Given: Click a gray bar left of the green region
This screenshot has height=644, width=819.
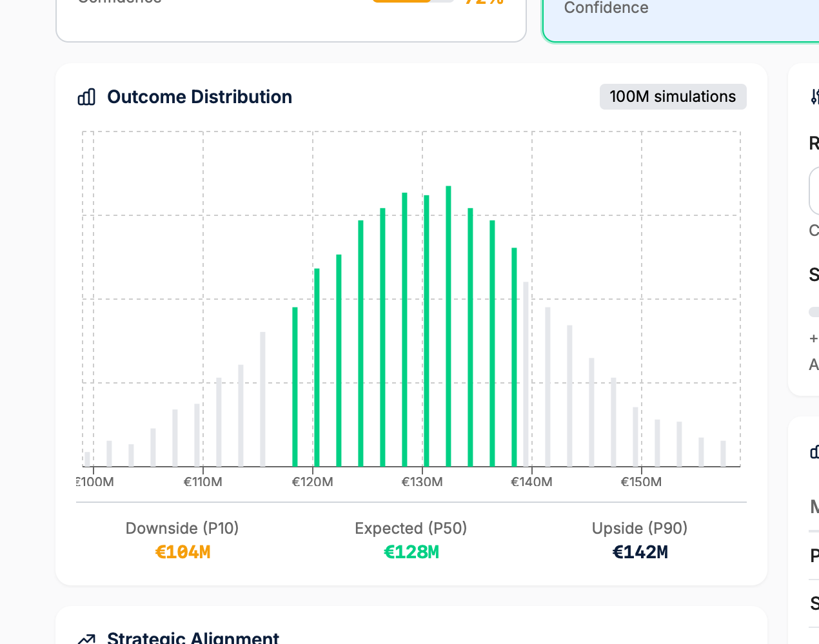Looking at the screenshot, I should pyautogui.click(x=262, y=400).
